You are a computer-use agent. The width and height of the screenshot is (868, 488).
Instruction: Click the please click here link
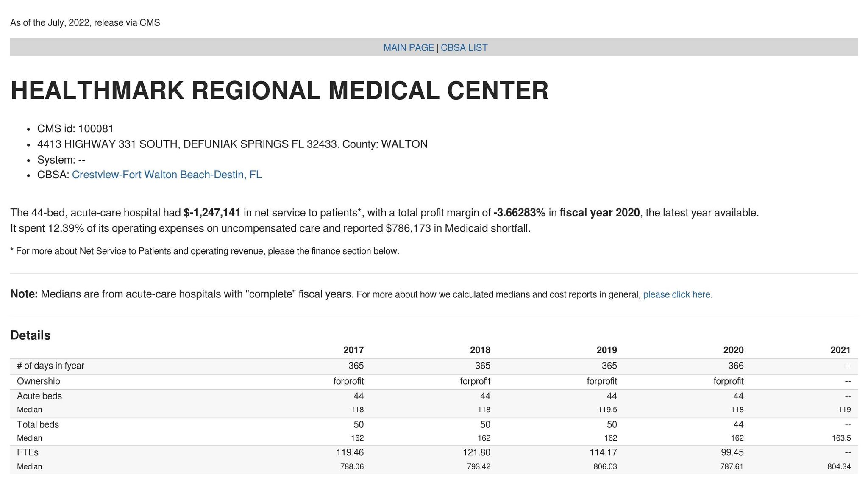coord(676,294)
